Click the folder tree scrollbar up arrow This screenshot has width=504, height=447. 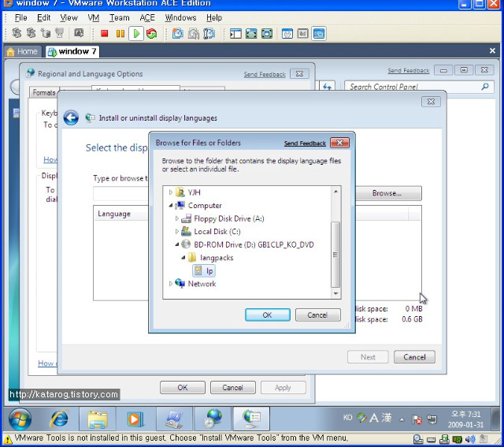tap(335, 191)
